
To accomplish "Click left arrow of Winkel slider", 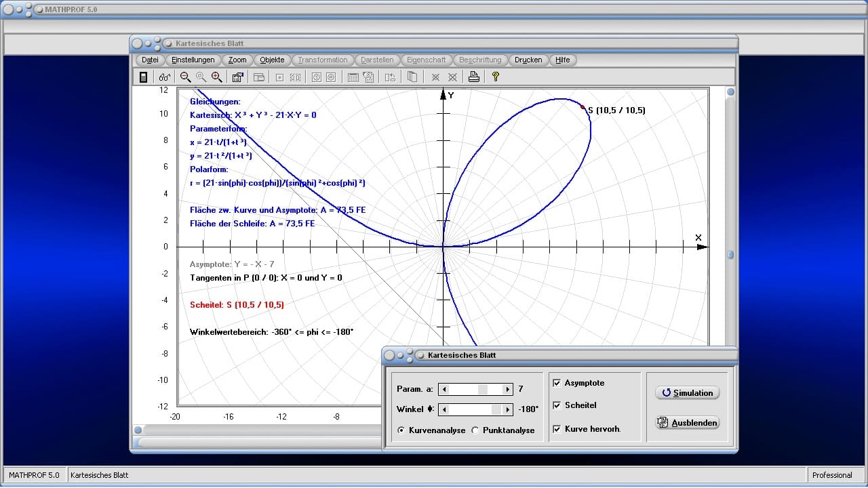I will click(x=443, y=409).
